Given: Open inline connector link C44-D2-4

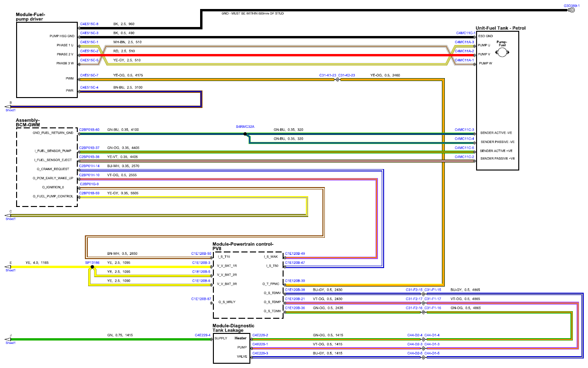Looking at the screenshot, I should (x=414, y=335).
